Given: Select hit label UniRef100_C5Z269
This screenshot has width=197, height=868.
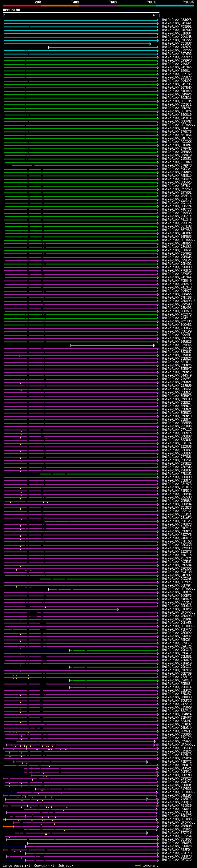Looking at the screenshot, I should pos(176,189).
